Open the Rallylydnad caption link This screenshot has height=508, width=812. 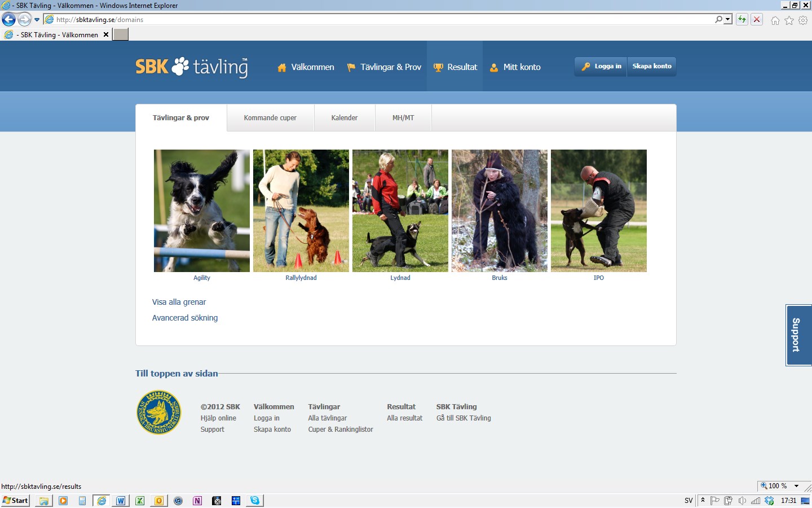301,278
